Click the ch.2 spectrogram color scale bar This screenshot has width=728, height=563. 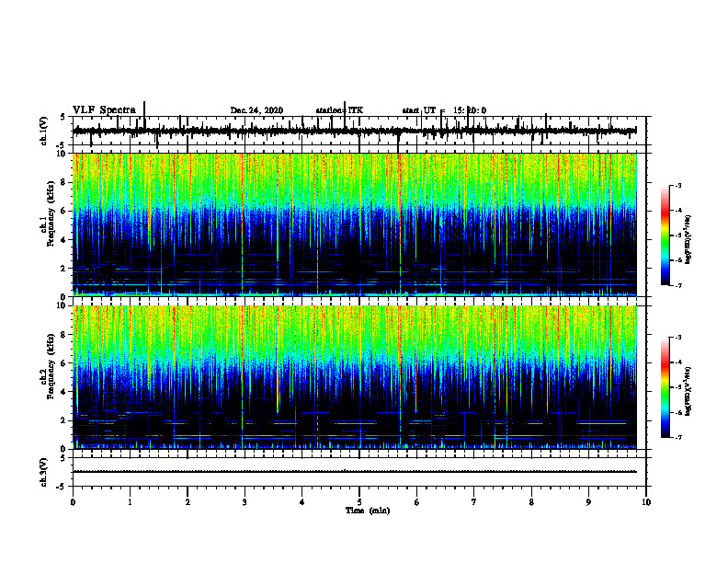pyautogui.click(x=665, y=387)
